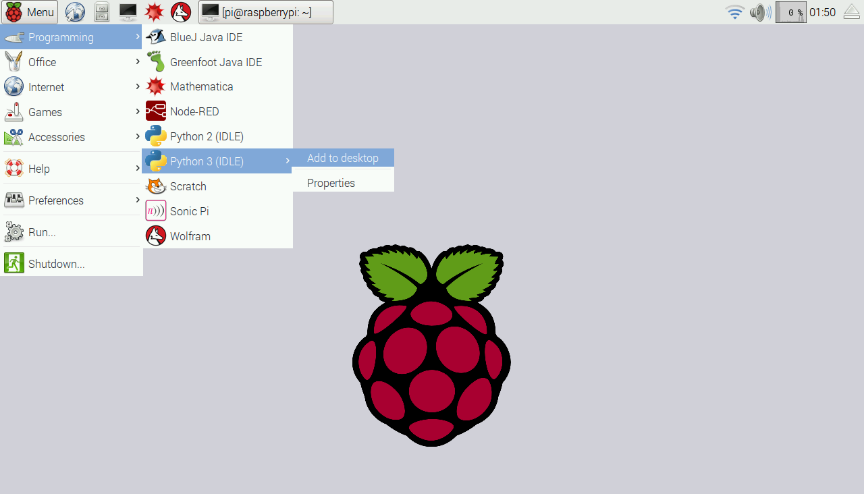Click the CPU usage monitor
This screenshot has height=494, width=864.
pos(791,12)
